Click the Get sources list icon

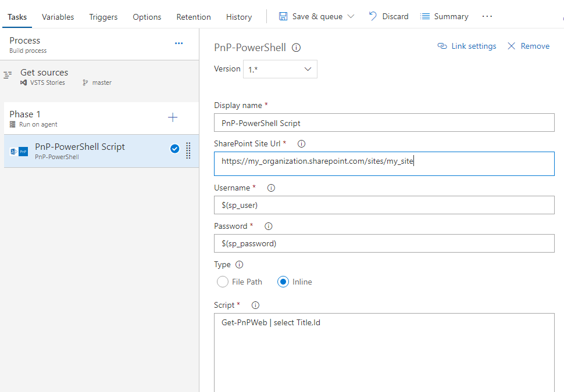click(8, 75)
